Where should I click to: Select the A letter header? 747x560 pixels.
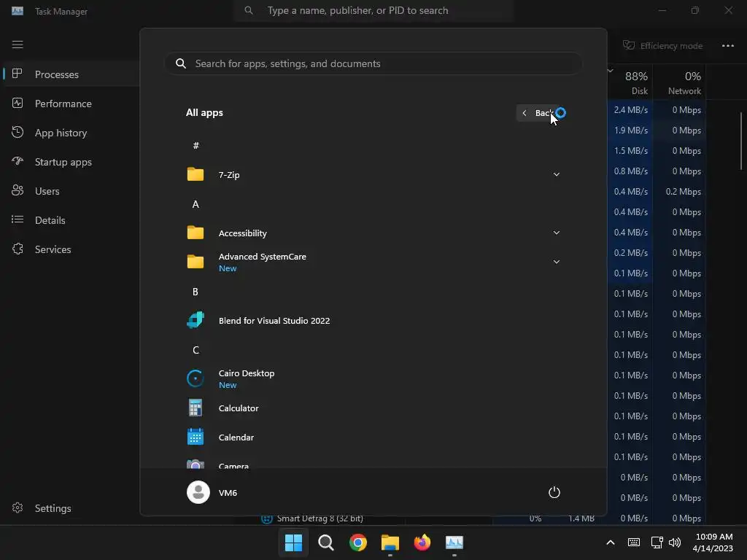[x=196, y=204]
